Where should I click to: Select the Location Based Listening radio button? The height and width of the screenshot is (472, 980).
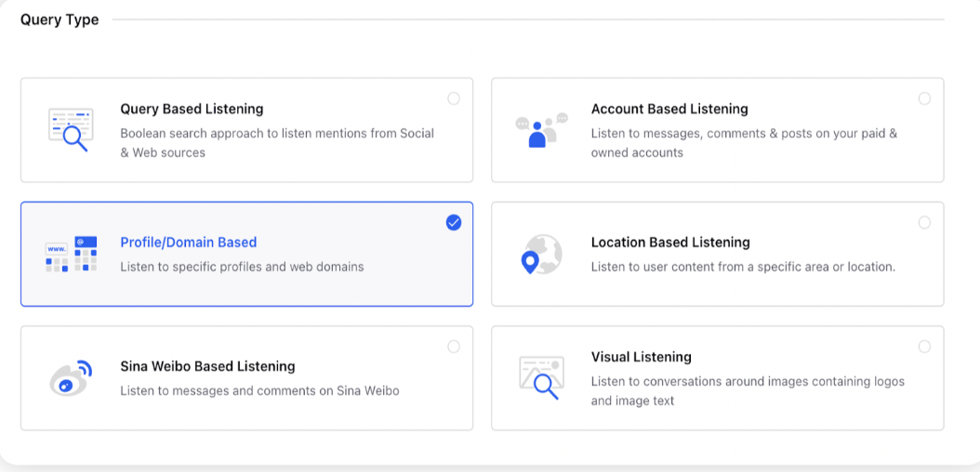(x=924, y=222)
